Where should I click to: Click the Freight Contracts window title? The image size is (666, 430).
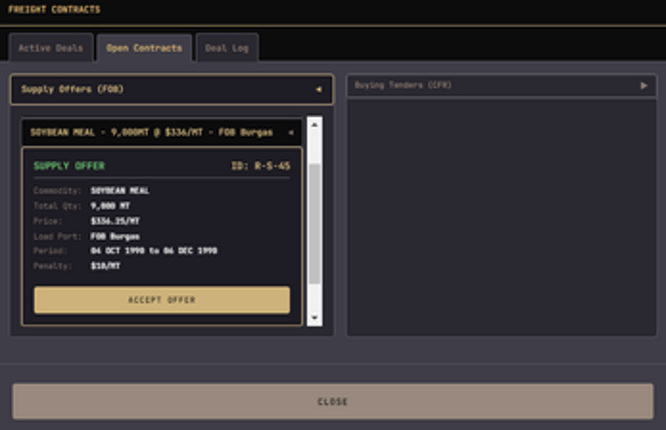click(x=54, y=10)
